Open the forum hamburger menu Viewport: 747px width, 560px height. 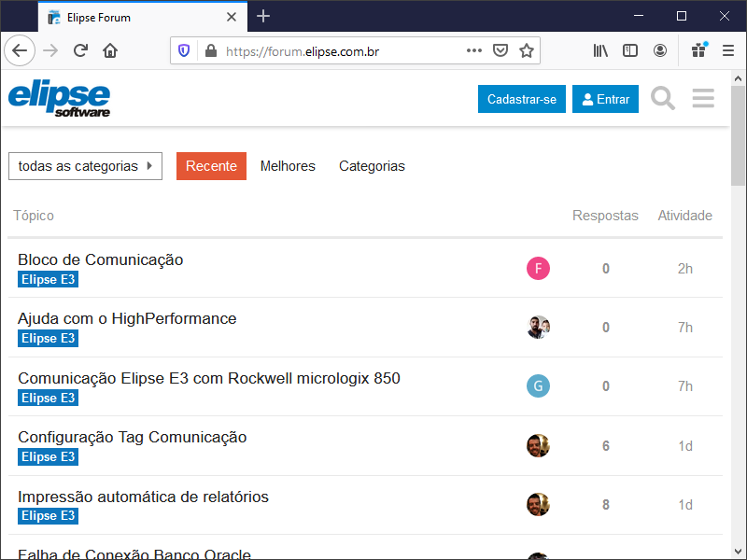pyautogui.click(x=703, y=98)
